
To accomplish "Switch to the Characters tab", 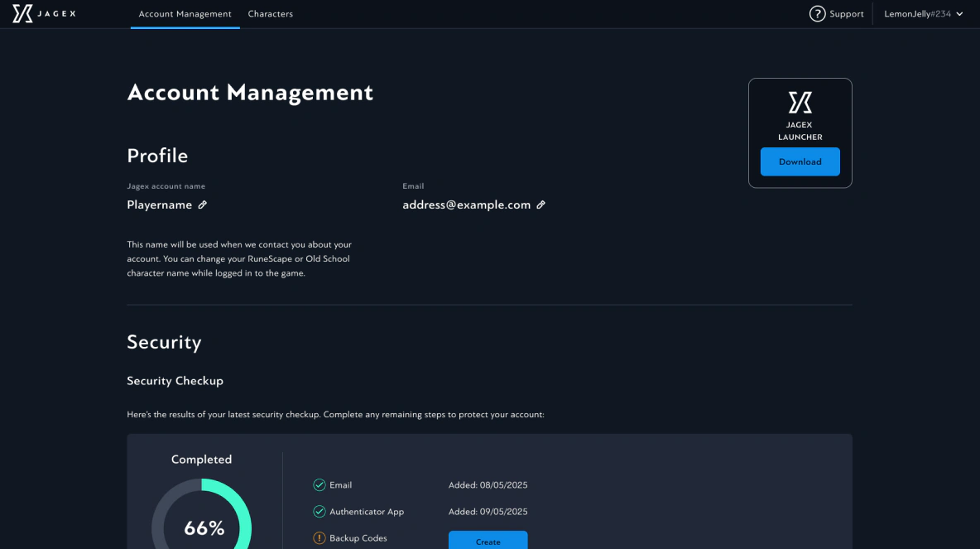I will pos(270,13).
